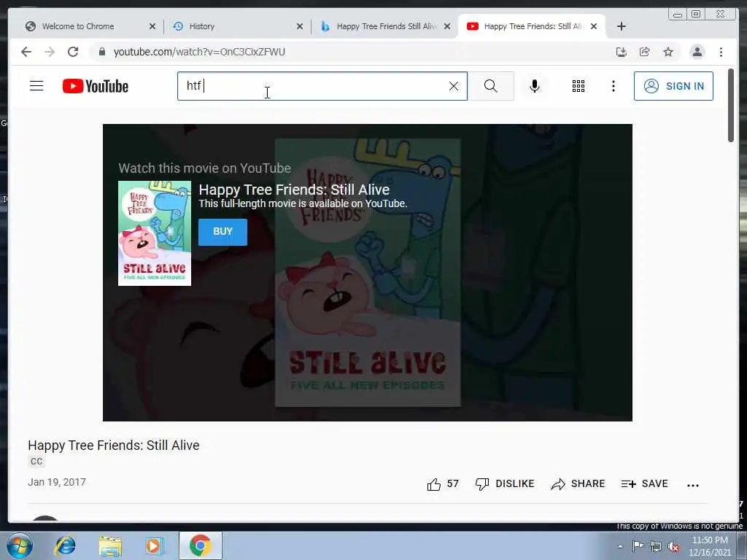Click the page vertical scrollbar

pyautogui.click(x=731, y=105)
